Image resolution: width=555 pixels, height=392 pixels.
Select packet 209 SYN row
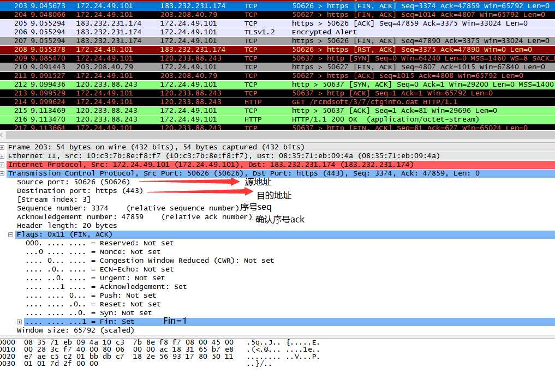pos(277,58)
